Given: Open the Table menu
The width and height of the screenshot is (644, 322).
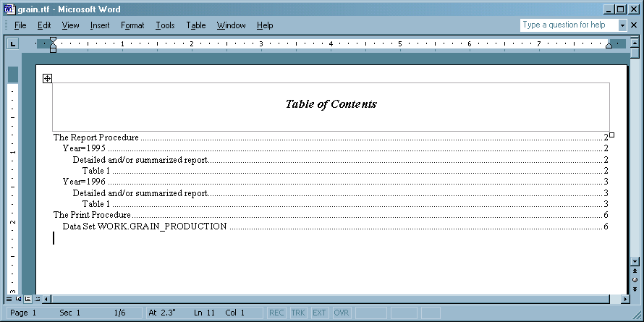Looking at the screenshot, I should point(195,25).
